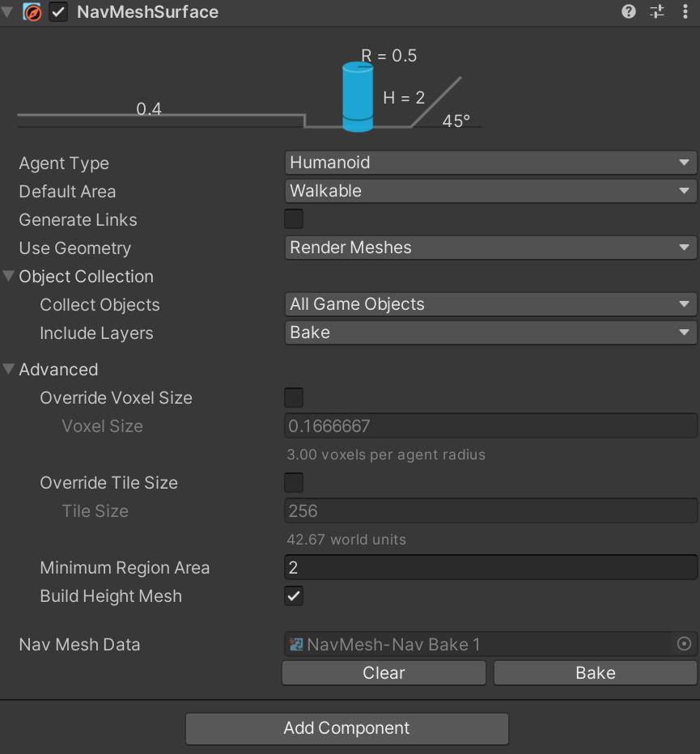The width and height of the screenshot is (700, 754).
Task: Enable Override Voxel Size
Action: click(293, 397)
